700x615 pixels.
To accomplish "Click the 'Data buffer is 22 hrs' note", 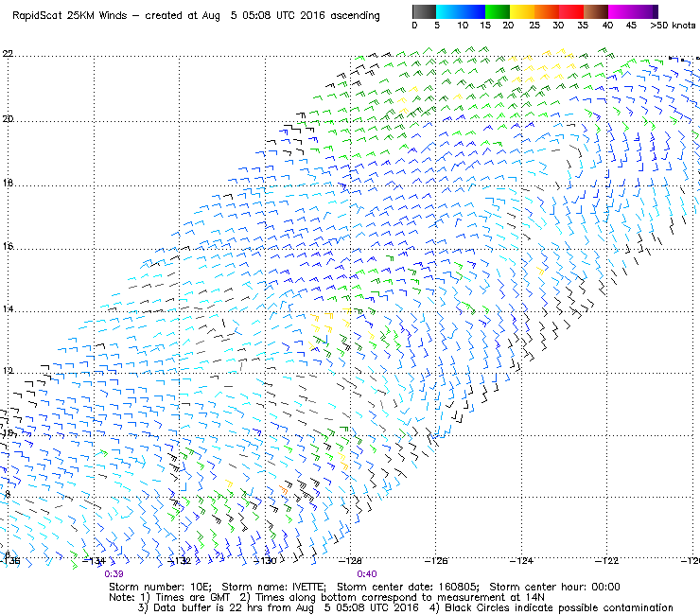I will tap(210, 607).
